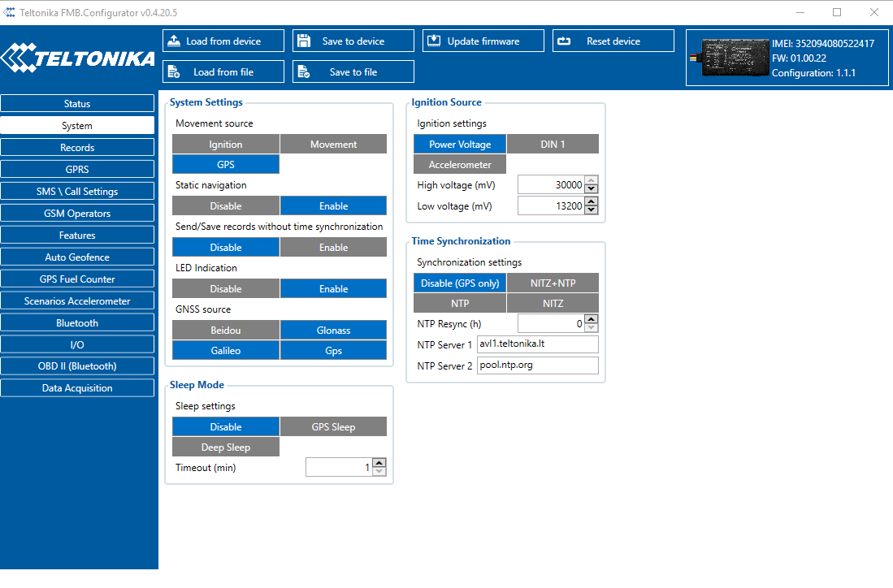Click the Update firmware icon
The height and width of the screenshot is (588, 893).
point(434,41)
